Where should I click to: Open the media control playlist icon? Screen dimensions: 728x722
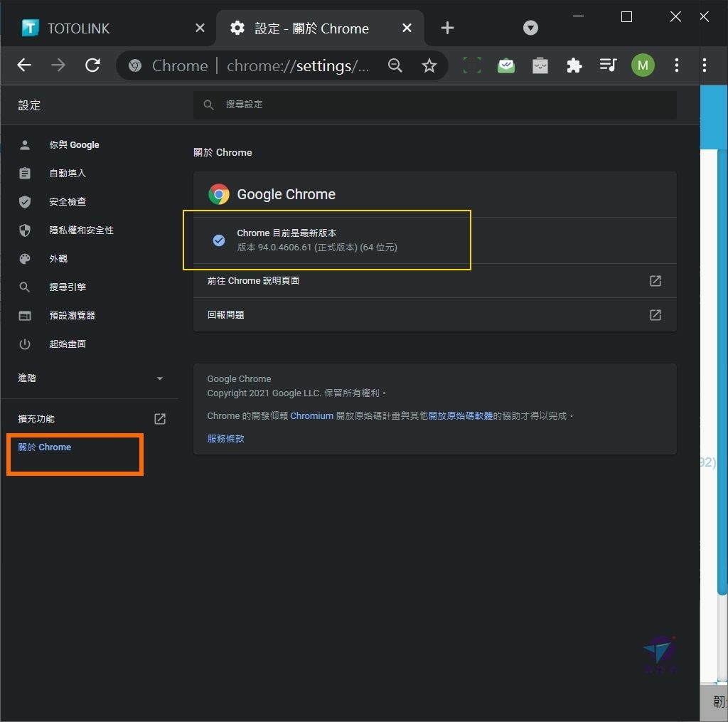coord(609,65)
